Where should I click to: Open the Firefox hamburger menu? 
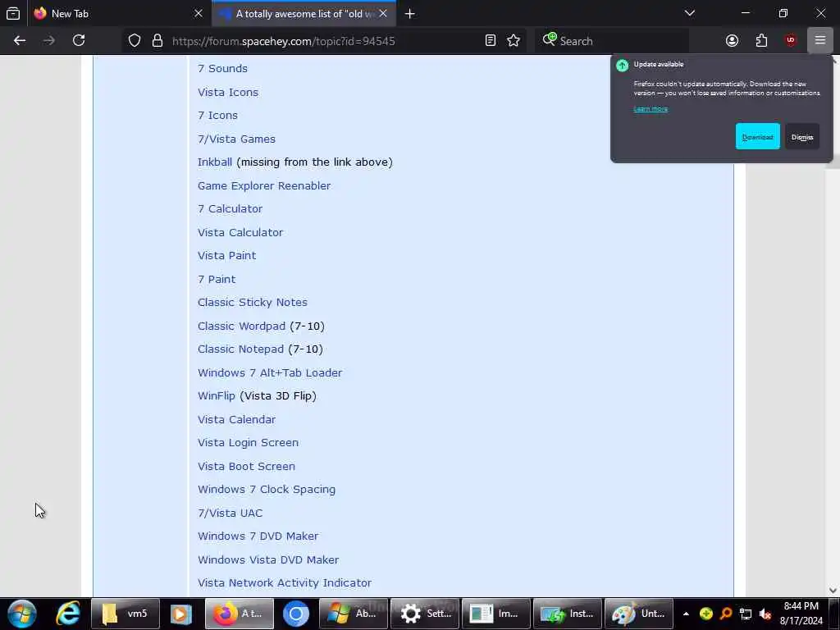819,41
